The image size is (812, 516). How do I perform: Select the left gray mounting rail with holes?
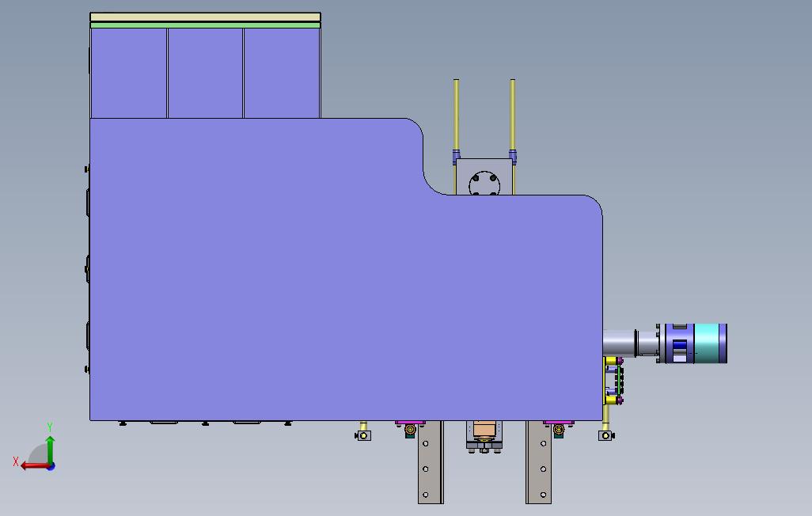(431, 462)
